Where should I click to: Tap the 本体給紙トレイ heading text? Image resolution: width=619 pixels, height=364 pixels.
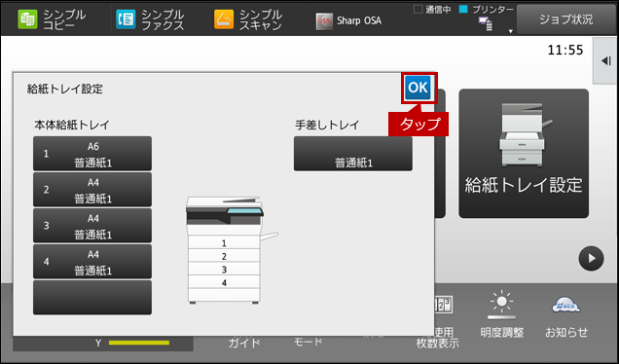coord(72,126)
